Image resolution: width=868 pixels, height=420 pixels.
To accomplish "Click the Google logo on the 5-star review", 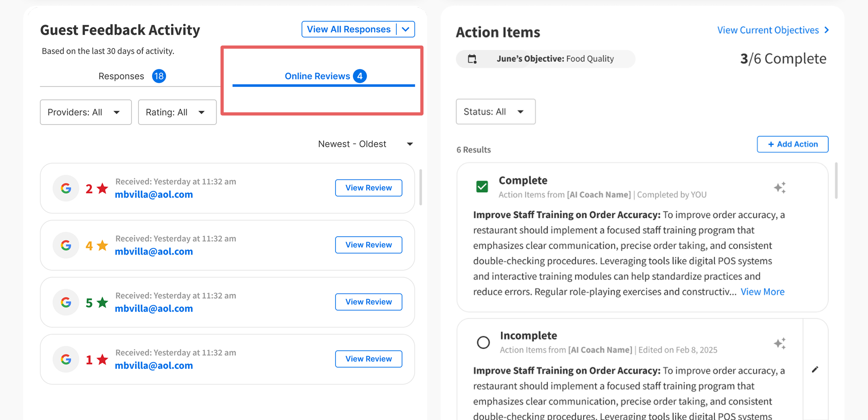I will click(x=66, y=302).
